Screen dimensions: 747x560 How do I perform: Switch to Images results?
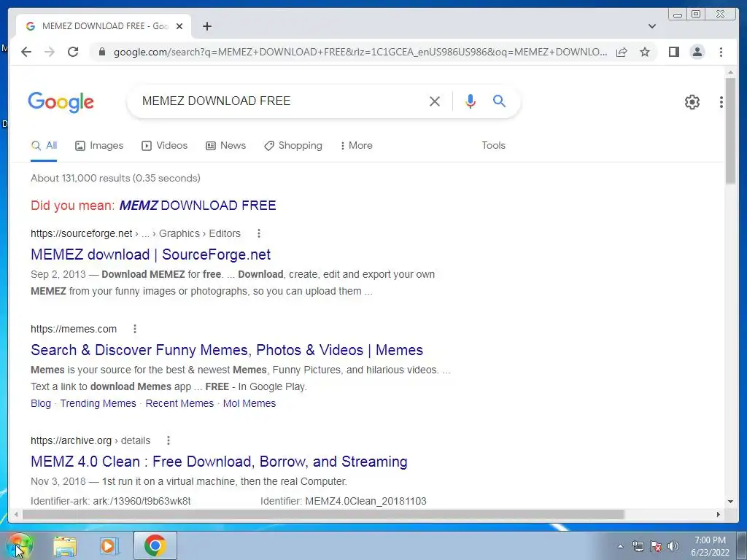point(99,146)
